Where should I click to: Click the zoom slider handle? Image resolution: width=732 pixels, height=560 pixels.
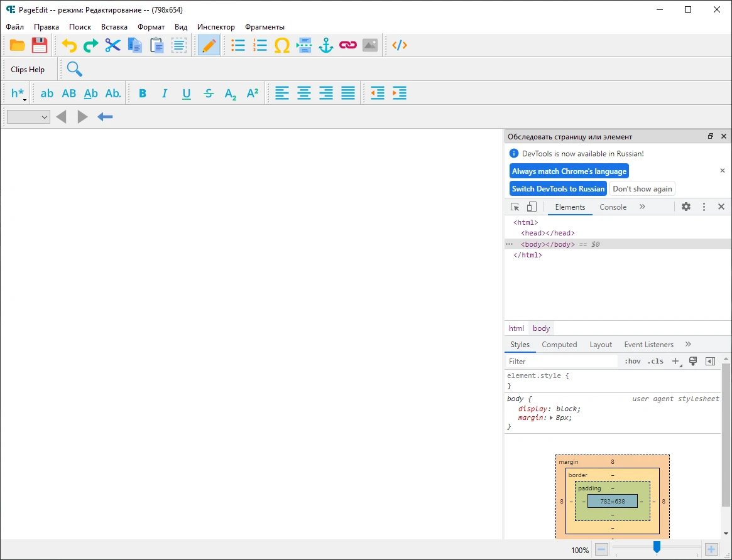[657, 547]
